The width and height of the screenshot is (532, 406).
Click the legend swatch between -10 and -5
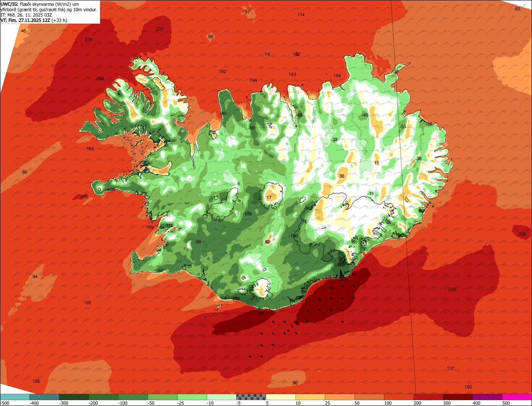221,397
